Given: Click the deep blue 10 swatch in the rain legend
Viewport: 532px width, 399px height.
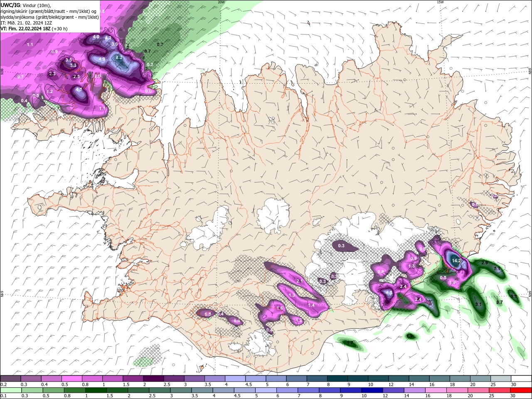Looking at the screenshot, I should [372, 390].
